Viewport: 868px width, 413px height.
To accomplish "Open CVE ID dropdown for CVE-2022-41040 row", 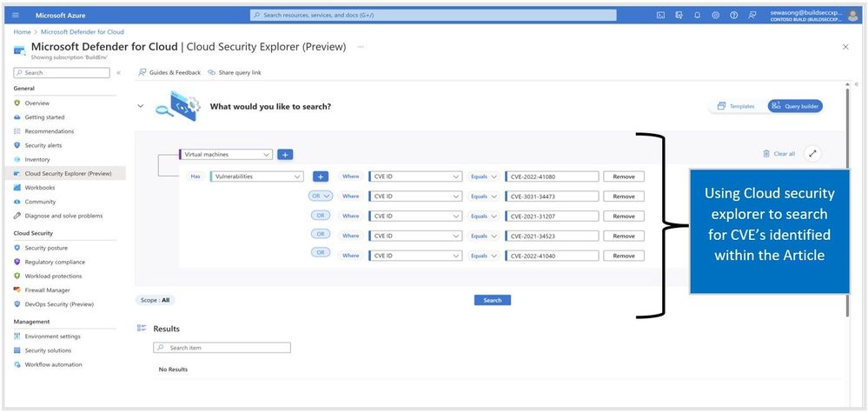I will tap(415, 256).
